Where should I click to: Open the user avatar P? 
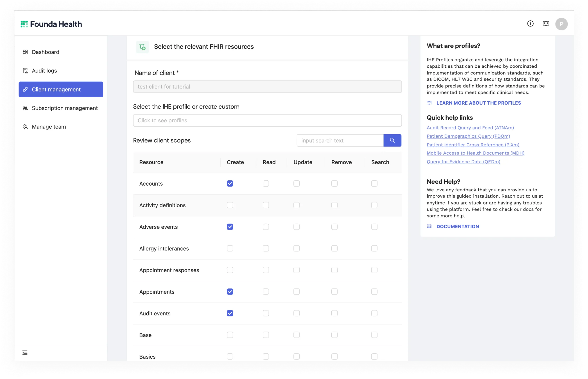561,24
